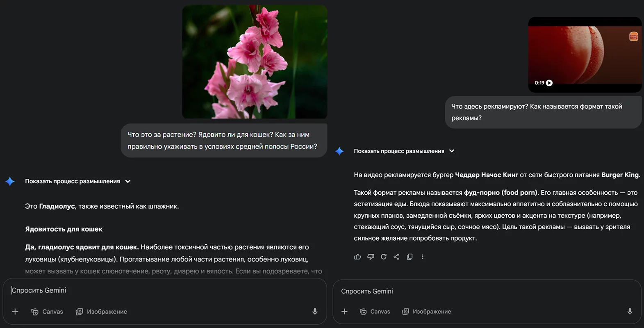Click the question bubble about the plant

[224, 141]
